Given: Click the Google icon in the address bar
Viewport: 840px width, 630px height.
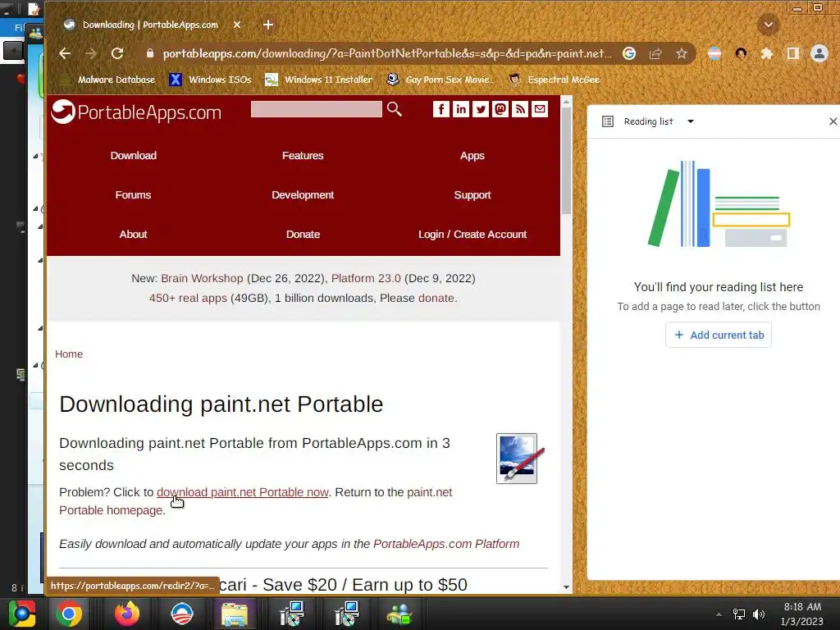Looking at the screenshot, I should point(629,53).
